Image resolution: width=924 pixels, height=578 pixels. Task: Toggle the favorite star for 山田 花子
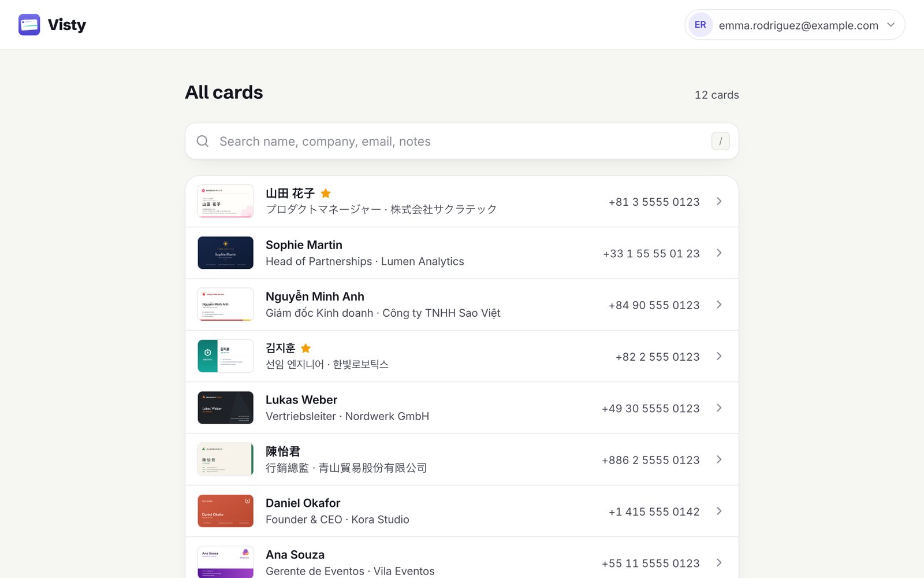326,193
